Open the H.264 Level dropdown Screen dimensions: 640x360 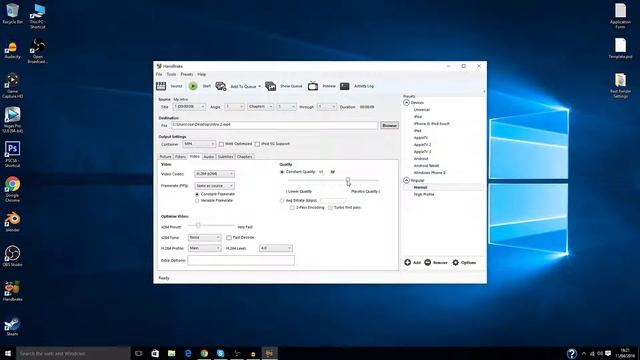[x=276, y=248]
